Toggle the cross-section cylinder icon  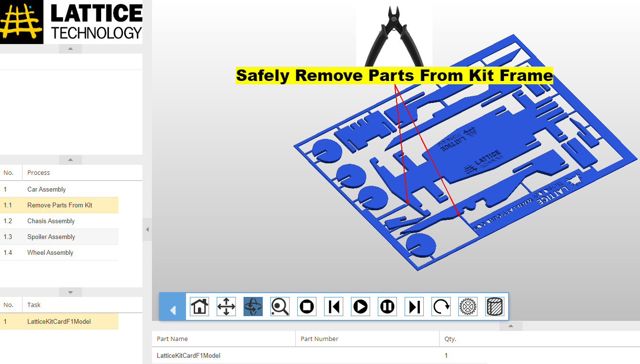(x=494, y=307)
